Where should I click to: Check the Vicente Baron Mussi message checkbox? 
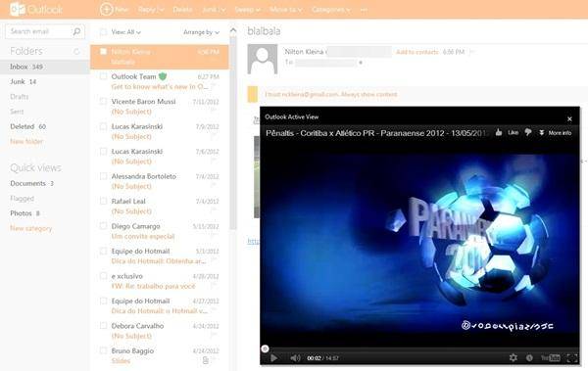pos(103,102)
